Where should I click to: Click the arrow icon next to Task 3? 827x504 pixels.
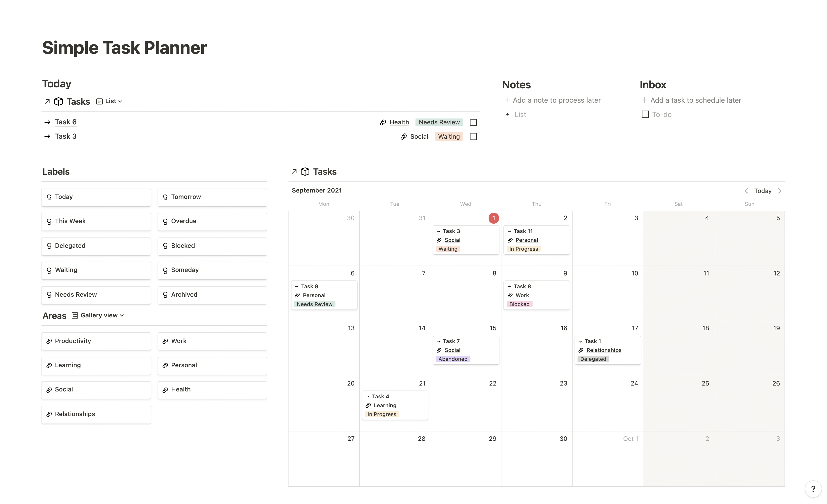point(47,136)
